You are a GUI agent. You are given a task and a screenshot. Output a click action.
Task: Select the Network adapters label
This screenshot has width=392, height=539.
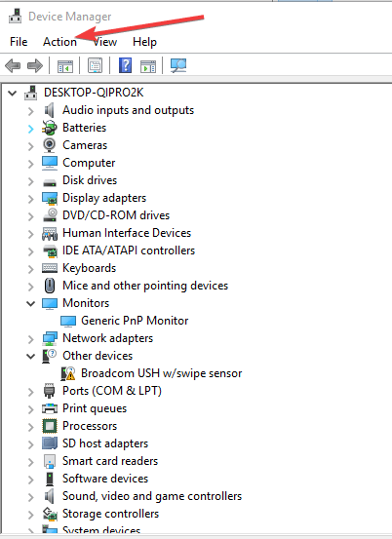(107, 338)
